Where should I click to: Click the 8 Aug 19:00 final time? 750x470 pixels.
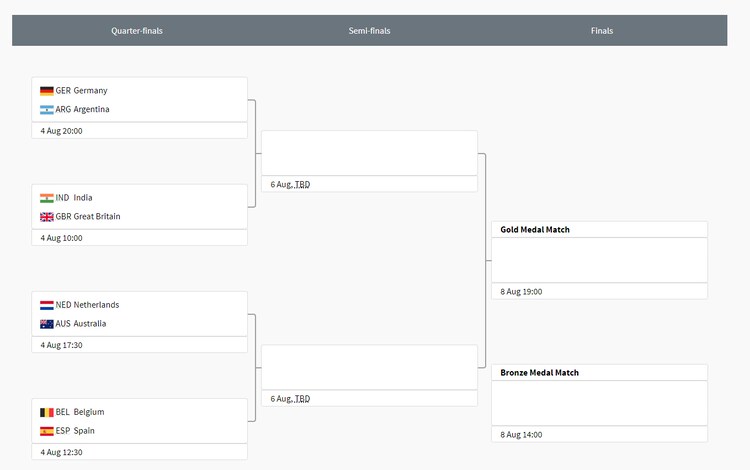point(521,292)
